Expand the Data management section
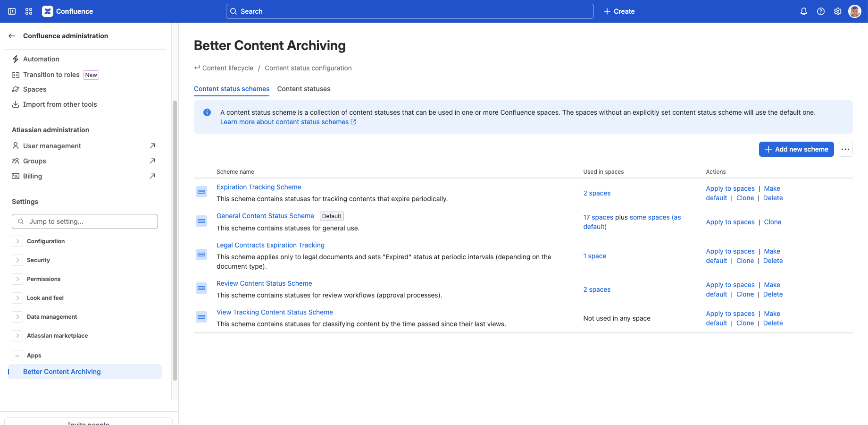 17,317
